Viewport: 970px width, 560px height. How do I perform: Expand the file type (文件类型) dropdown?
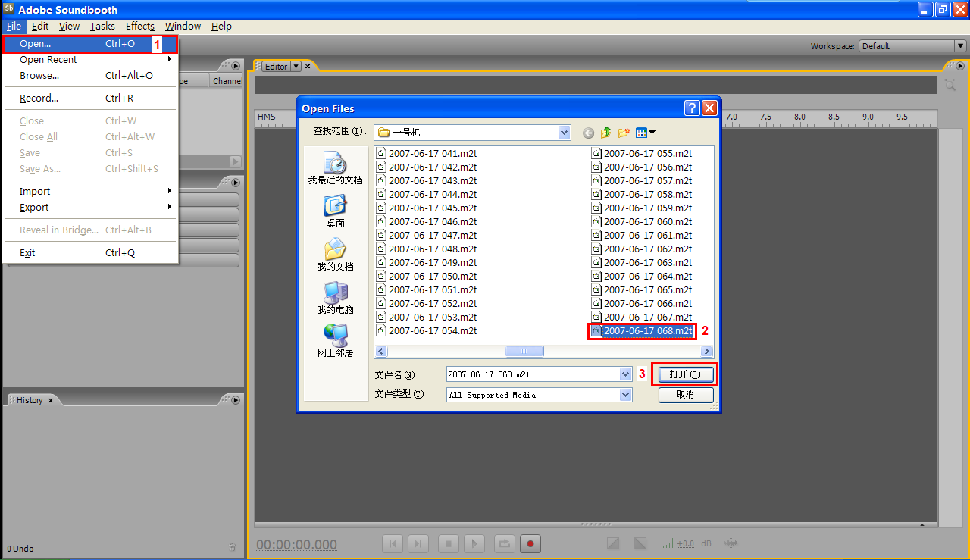coord(625,395)
